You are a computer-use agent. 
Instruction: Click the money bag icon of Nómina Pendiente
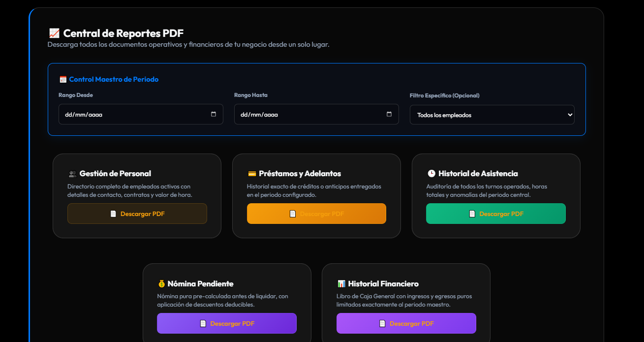161,284
